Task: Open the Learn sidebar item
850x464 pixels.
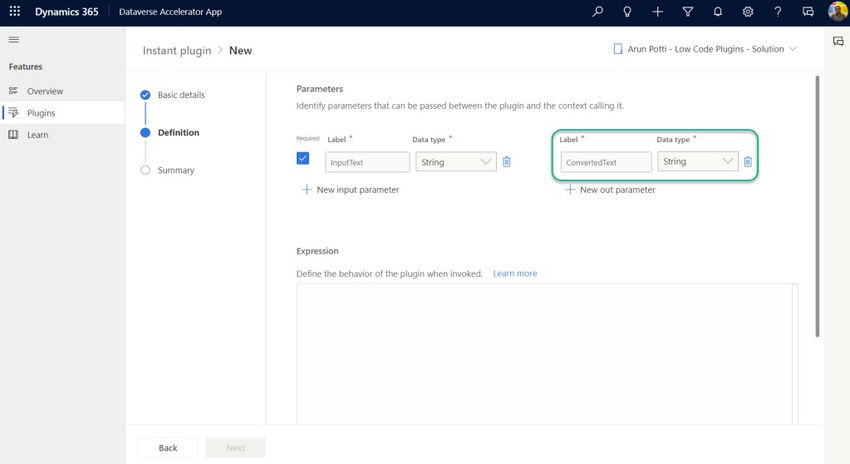Action: pos(37,135)
